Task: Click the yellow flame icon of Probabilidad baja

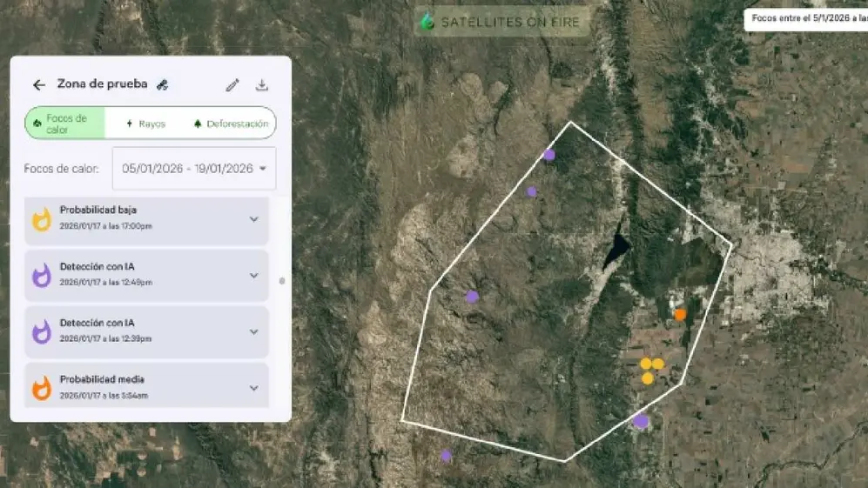Action: 42,220
